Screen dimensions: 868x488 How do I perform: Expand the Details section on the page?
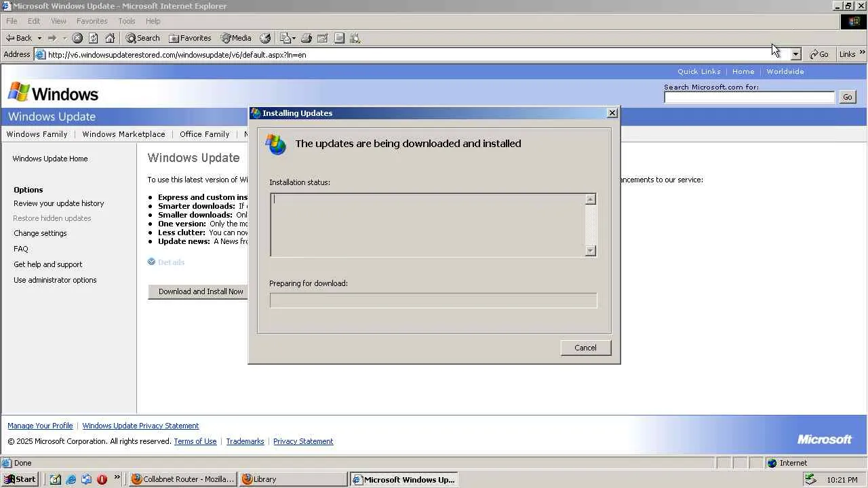click(166, 262)
